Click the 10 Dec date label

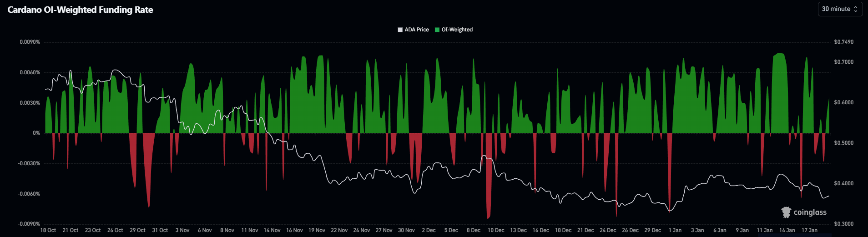496,230
